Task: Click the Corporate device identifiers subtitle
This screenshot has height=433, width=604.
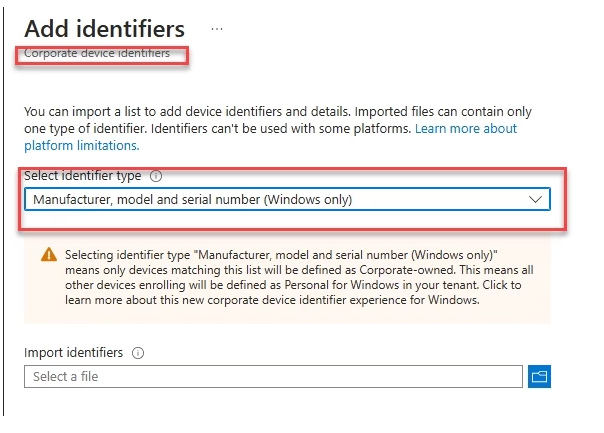Action: coord(97,53)
